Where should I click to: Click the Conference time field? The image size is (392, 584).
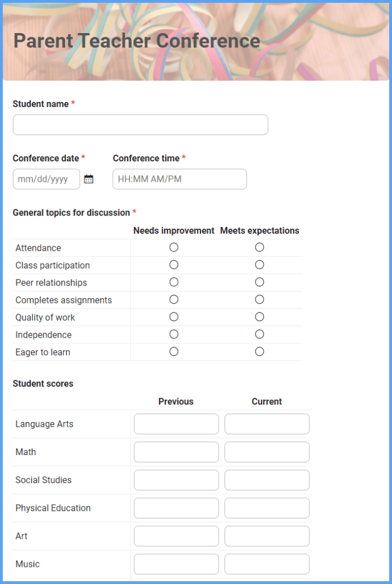(x=179, y=179)
